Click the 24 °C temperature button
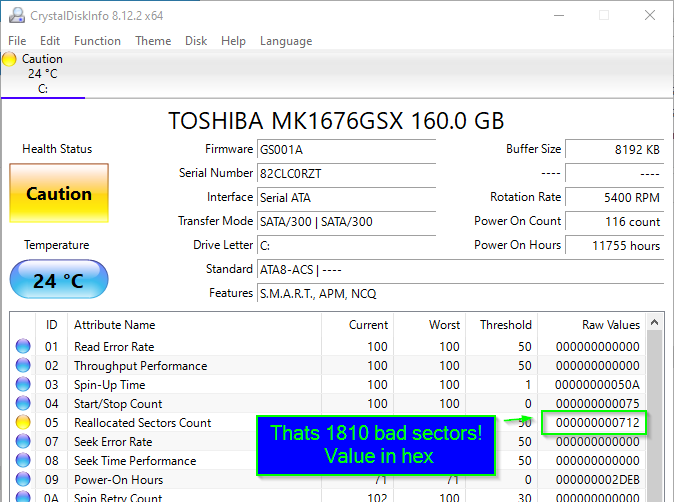The height and width of the screenshot is (502, 674). [x=59, y=279]
